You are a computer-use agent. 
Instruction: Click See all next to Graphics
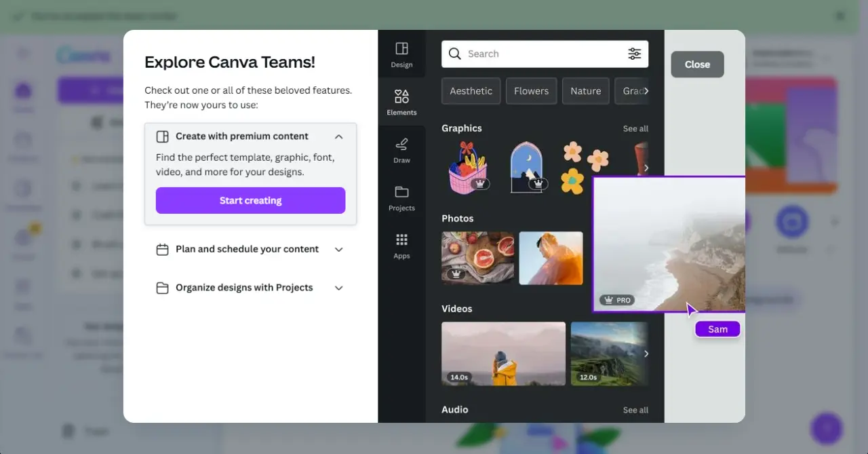[x=635, y=128]
